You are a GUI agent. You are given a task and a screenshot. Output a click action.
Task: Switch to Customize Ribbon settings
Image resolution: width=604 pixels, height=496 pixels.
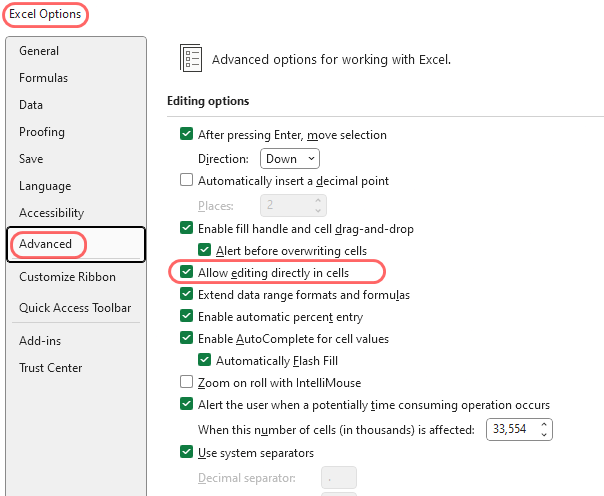[67, 277]
